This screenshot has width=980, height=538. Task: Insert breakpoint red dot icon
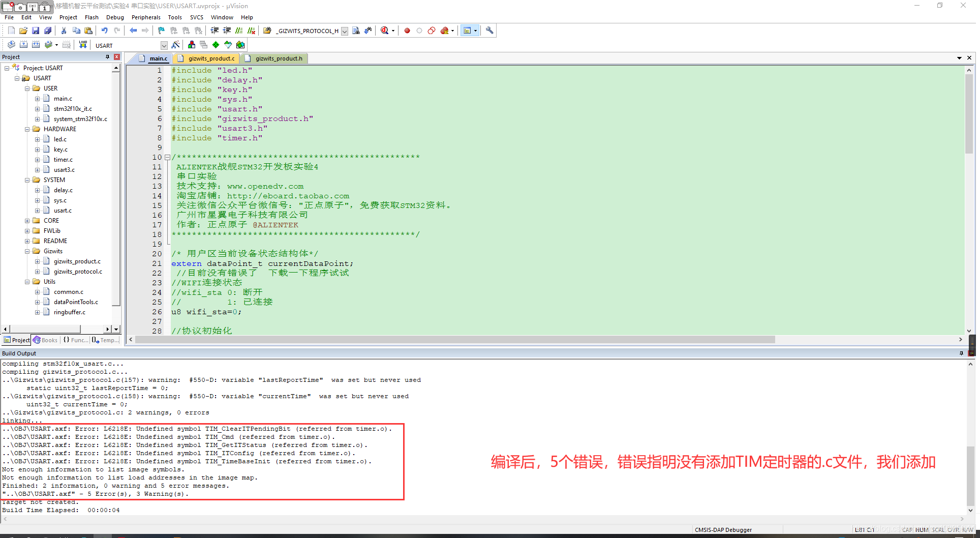tap(407, 31)
